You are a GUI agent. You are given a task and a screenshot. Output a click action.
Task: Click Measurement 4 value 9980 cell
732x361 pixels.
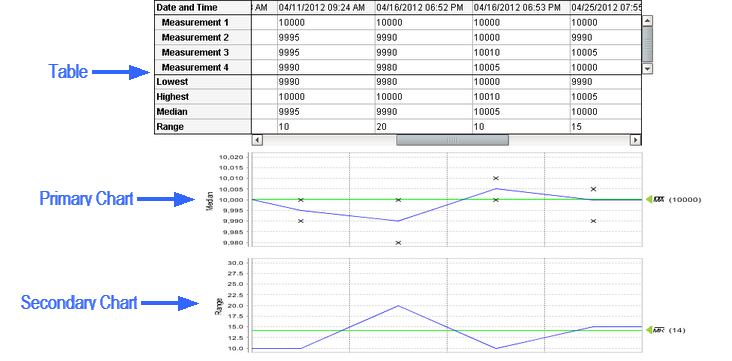coord(423,67)
